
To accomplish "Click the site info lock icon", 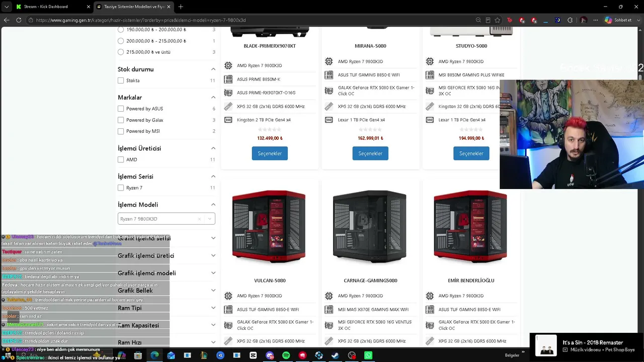I will (x=31, y=20).
